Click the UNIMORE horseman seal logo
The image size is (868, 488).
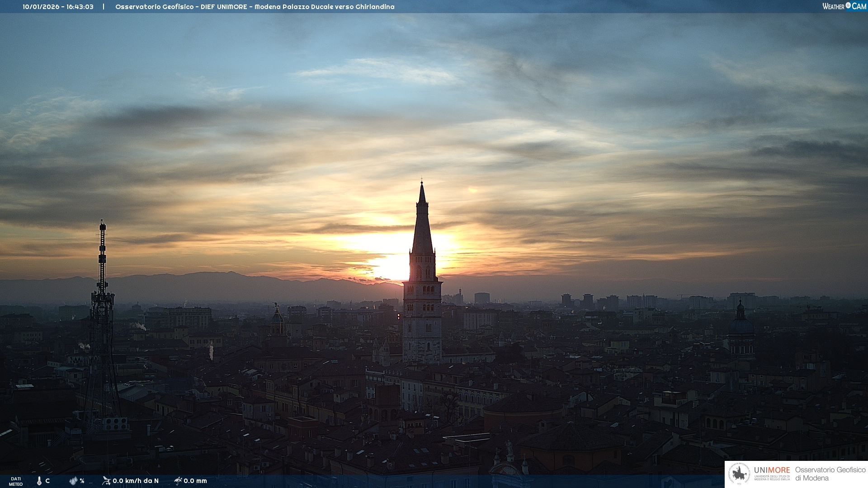(x=739, y=474)
